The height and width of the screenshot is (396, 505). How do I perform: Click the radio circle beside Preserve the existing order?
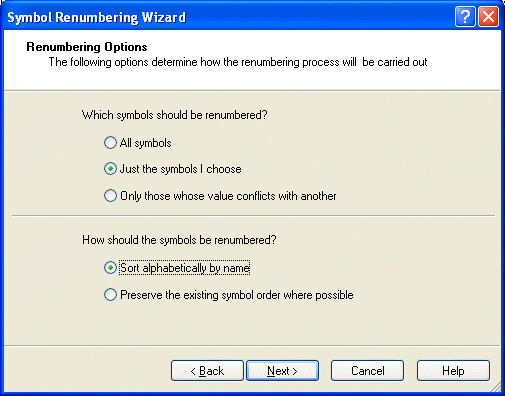(110, 295)
